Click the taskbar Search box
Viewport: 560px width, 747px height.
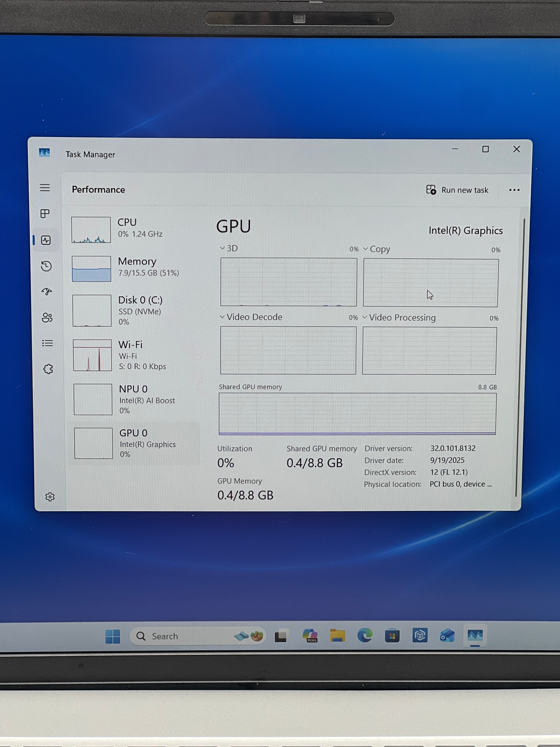[x=197, y=636]
